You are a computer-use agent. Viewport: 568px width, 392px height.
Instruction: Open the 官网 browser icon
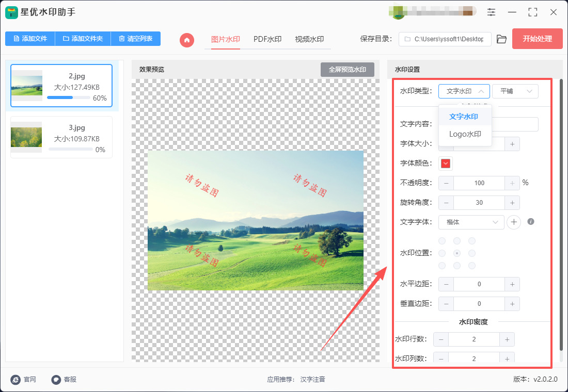click(15, 379)
